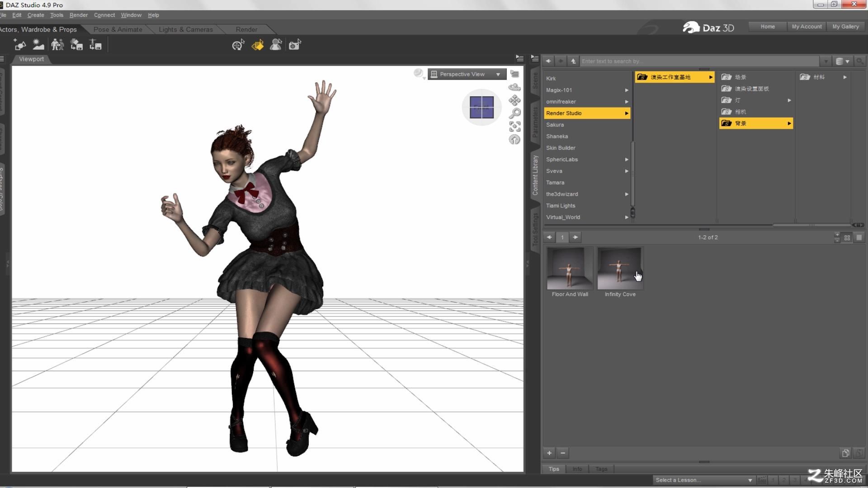Click the frame selection icon in viewport

click(x=514, y=127)
